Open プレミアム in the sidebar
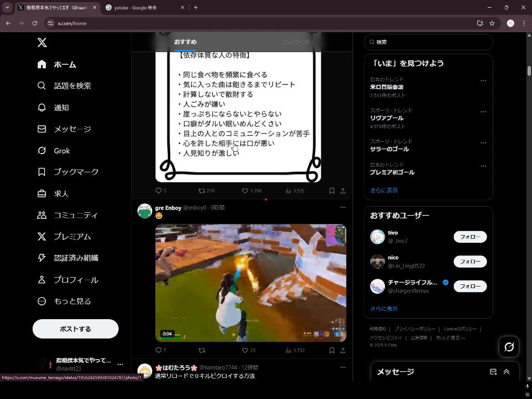Screen dimensions: 532x399 [64, 237]
